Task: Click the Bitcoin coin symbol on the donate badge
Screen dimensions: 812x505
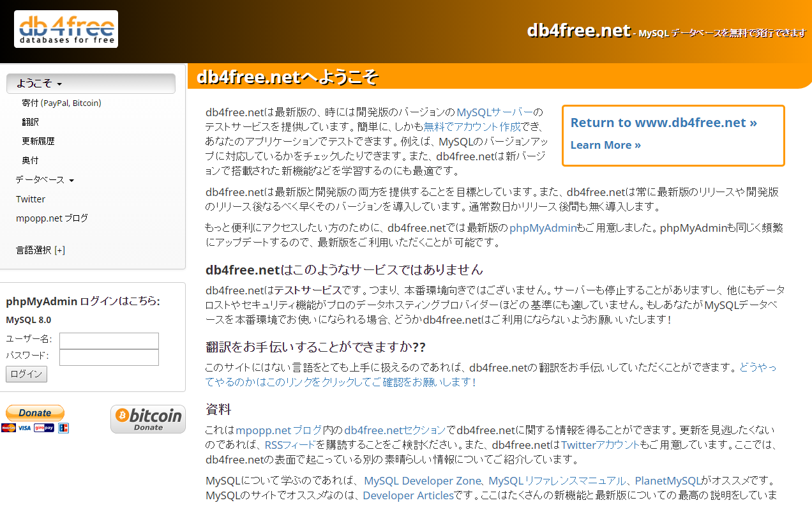Action: point(122,415)
